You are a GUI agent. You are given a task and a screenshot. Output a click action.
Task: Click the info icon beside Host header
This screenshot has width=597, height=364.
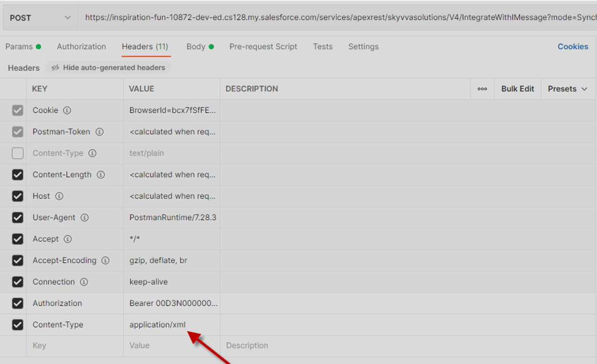(x=59, y=196)
